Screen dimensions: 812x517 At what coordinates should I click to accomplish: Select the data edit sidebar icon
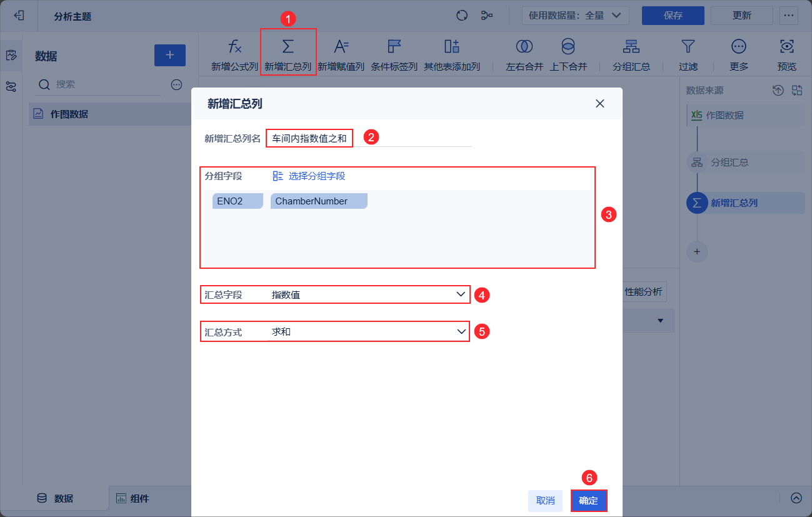click(11, 55)
